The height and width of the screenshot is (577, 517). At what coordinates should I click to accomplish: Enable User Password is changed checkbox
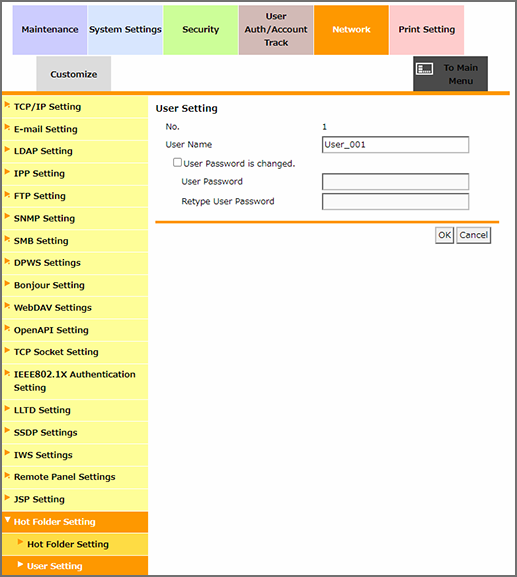click(x=177, y=163)
